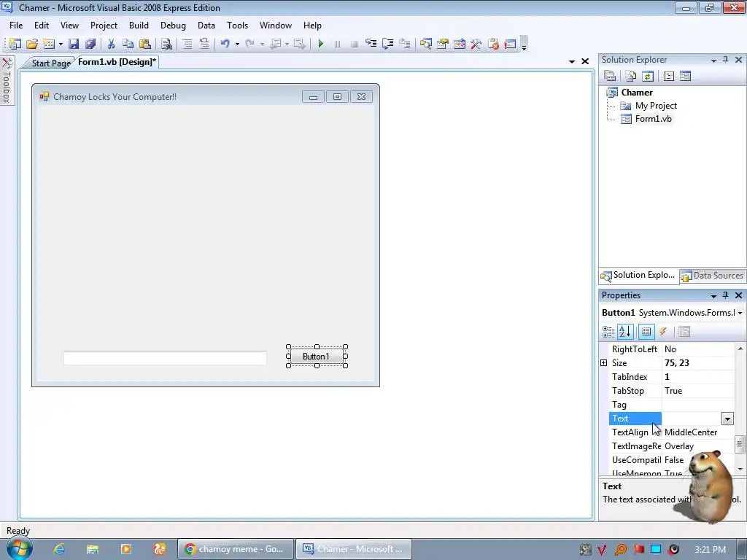
Task: Click the Undo arrow icon
Action: pyautogui.click(x=225, y=44)
